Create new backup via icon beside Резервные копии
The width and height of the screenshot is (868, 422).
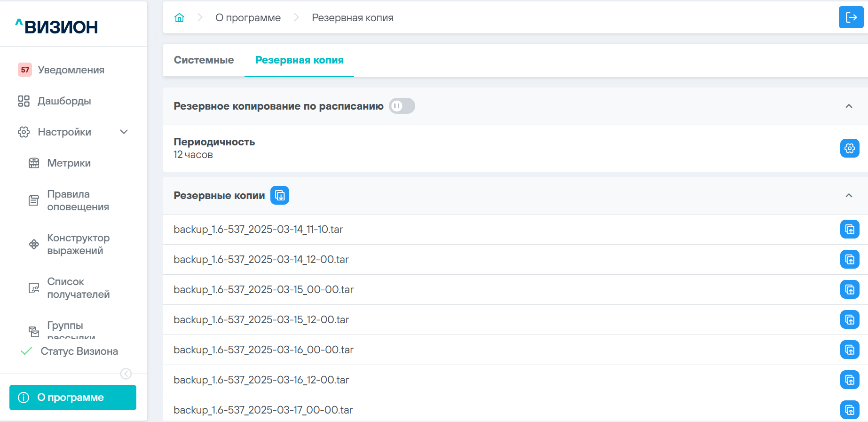pos(280,195)
